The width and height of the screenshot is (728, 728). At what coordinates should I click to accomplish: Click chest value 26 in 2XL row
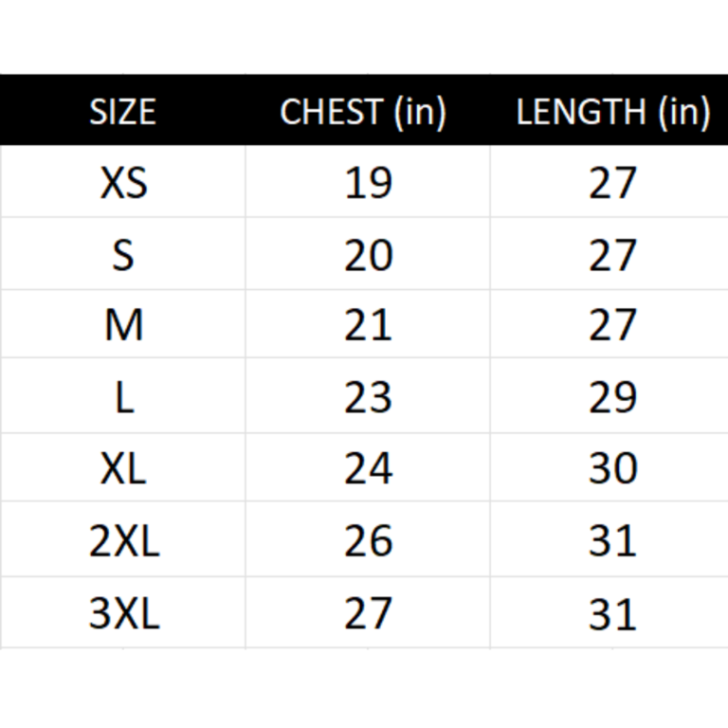(x=368, y=540)
